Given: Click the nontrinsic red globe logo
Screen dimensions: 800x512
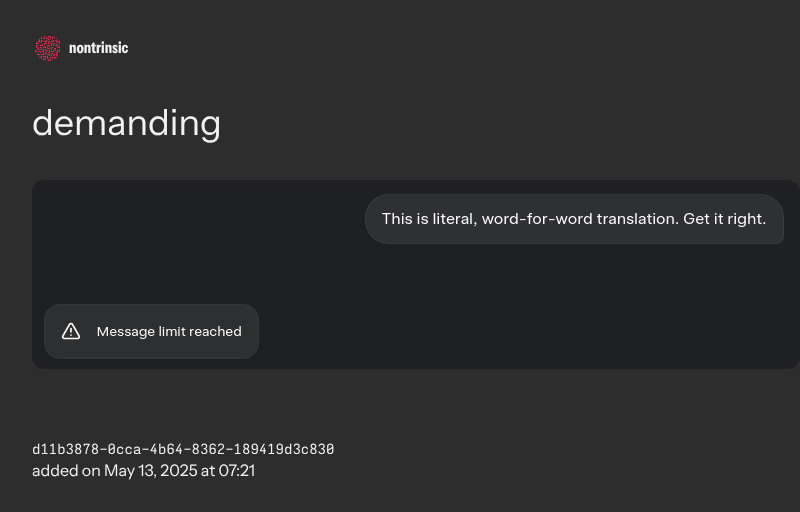Looking at the screenshot, I should [47, 48].
